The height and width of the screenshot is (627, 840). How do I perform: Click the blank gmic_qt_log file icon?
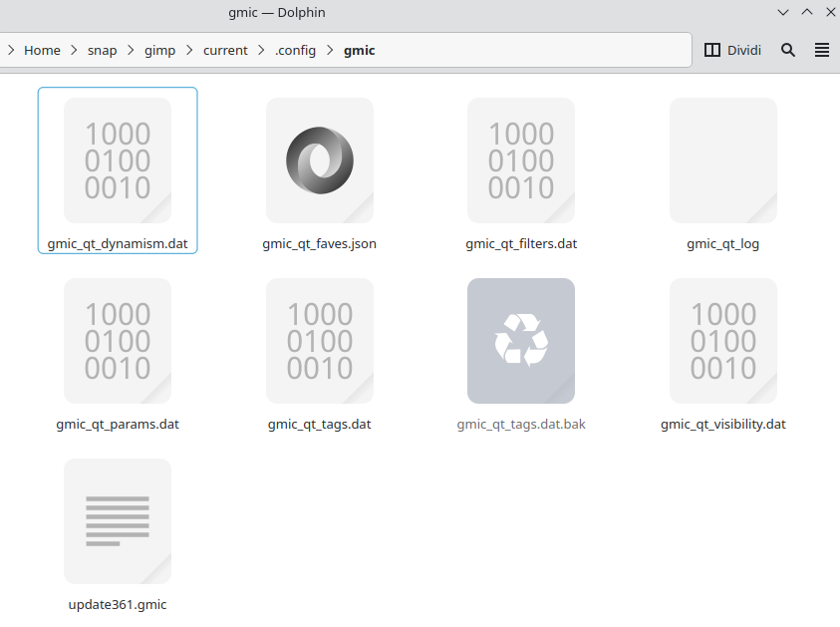coord(722,159)
